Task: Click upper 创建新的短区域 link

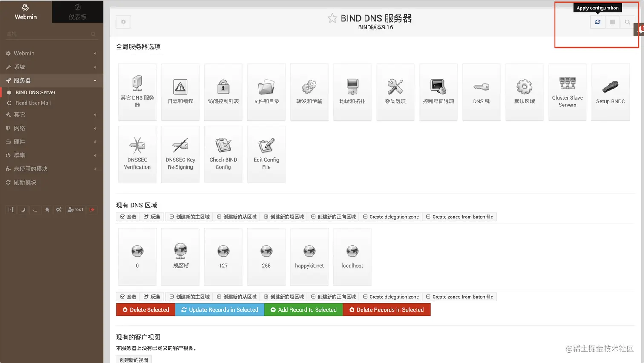Action: pyautogui.click(x=284, y=217)
